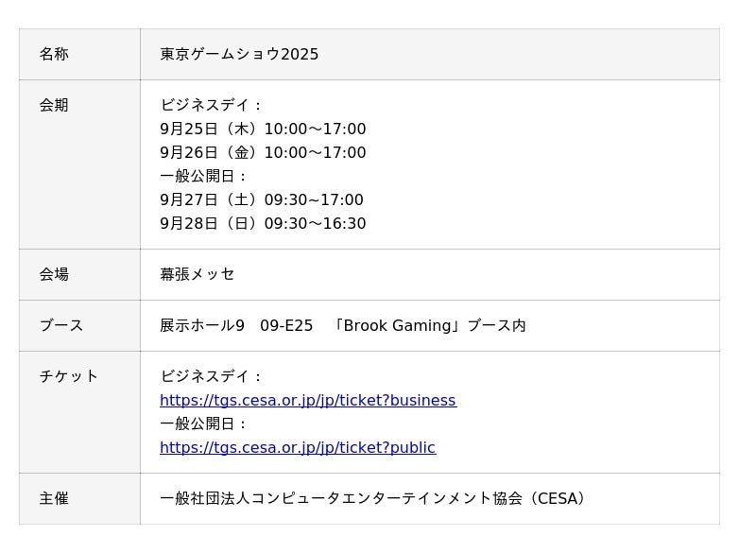Image resolution: width=756 pixels, height=553 pixels.
Task: Click the 主催 header cell
Action: point(54,498)
